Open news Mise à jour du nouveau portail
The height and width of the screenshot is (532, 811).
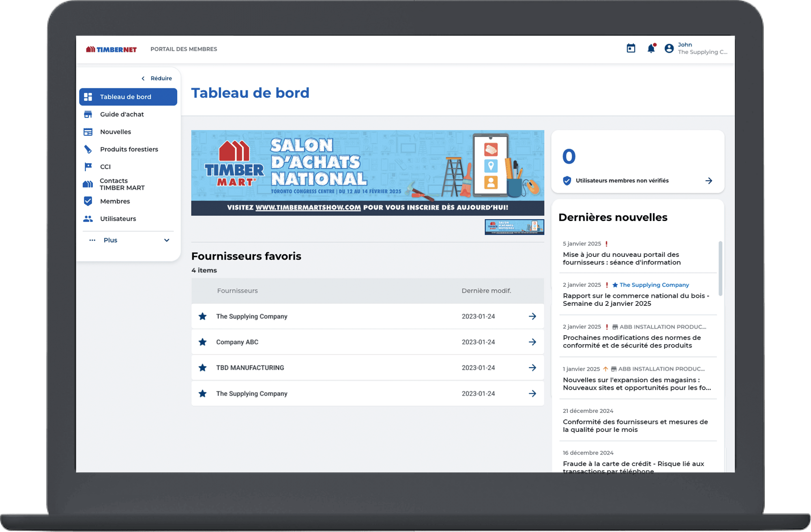point(622,259)
